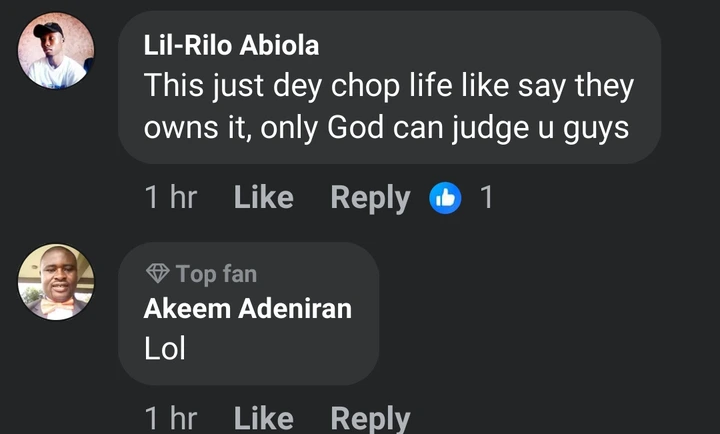Click the Lol comment text
This screenshot has height=434, width=720.
[164, 348]
